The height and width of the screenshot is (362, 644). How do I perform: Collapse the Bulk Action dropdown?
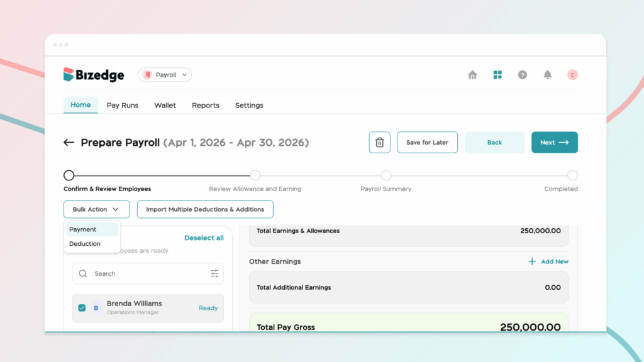(96, 209)
